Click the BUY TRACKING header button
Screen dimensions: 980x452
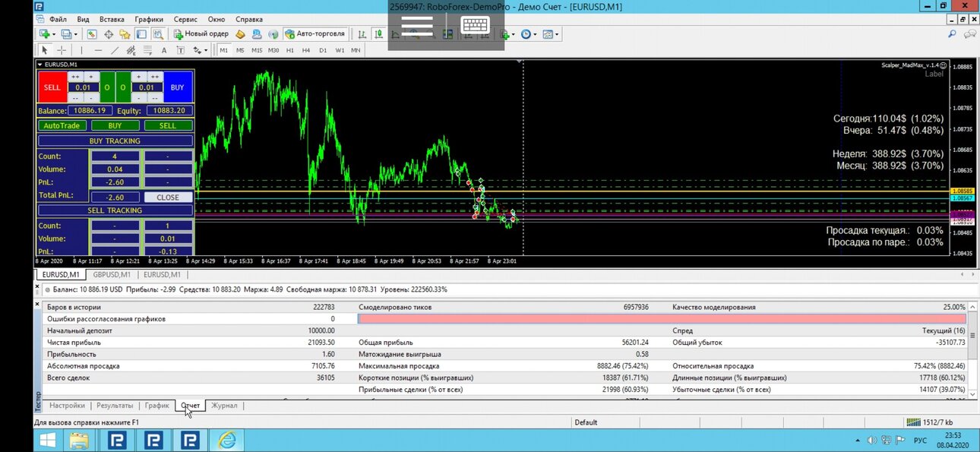[x=115, y=141]
